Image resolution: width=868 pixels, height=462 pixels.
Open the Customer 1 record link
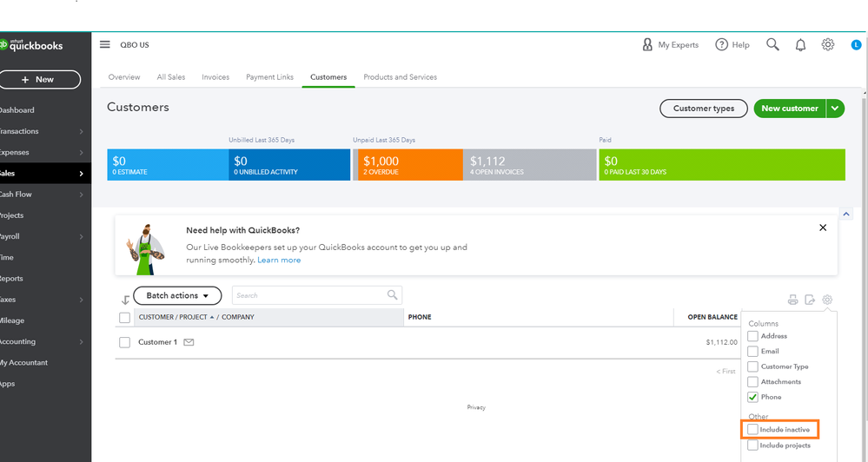pyautogui.click(x=158, y=342)
